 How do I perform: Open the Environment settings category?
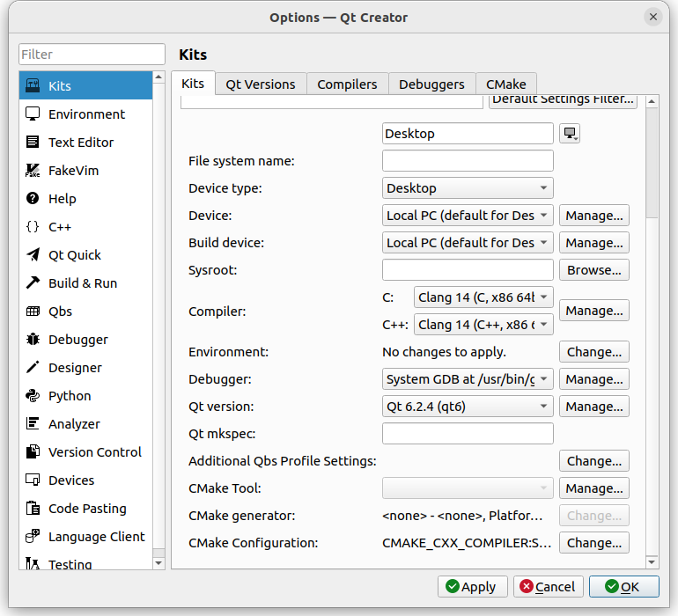(85, 114)
